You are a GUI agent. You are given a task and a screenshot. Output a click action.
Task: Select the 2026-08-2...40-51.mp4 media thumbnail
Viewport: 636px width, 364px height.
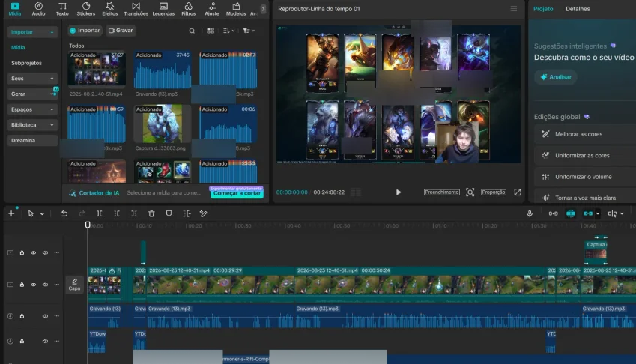97,69
